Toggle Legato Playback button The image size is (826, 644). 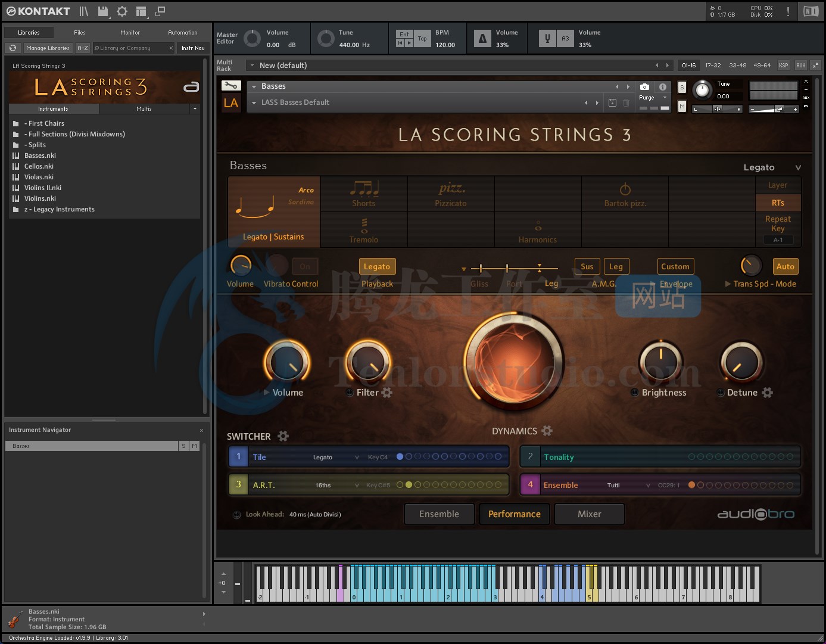pos(377,266)
